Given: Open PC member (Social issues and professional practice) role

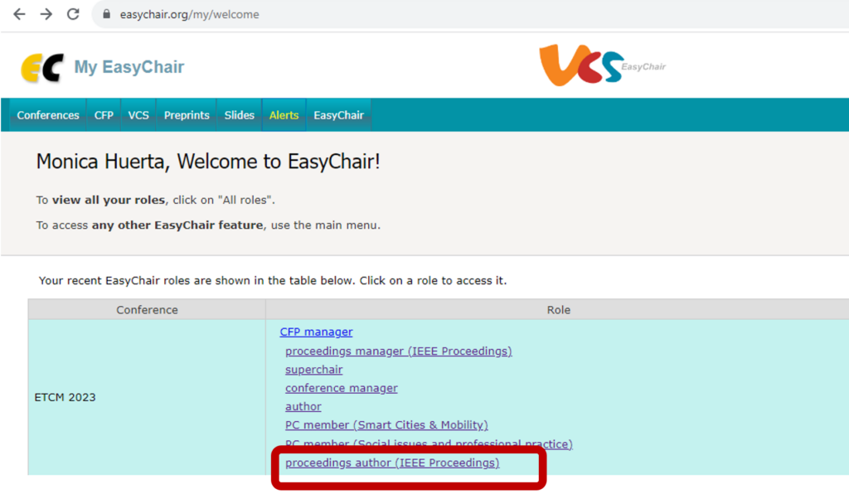Looking at the screenshot, I should coord(429,444).
